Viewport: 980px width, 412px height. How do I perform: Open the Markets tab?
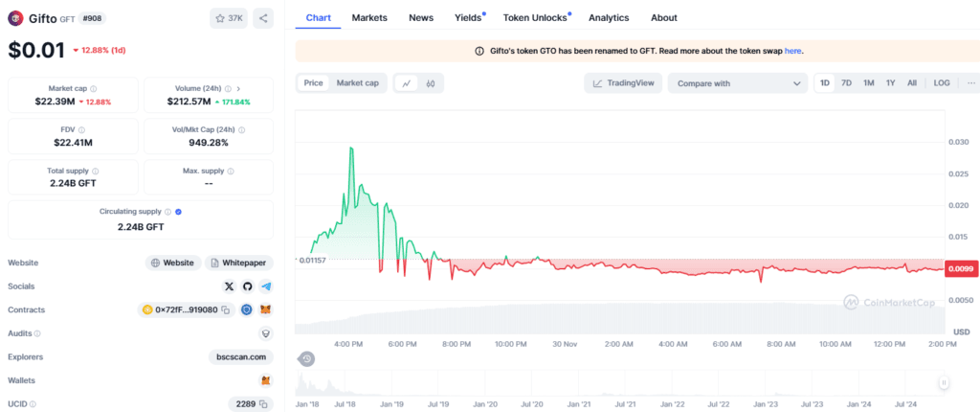pos(369,17)
